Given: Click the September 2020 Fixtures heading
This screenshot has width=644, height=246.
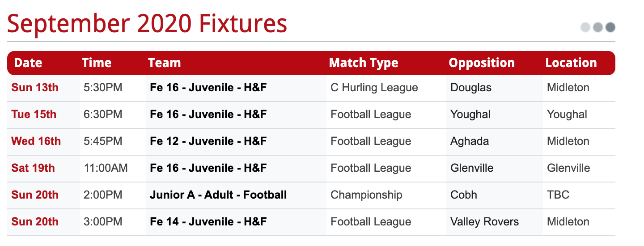Looking at the screenshot, I should [147, 24].
